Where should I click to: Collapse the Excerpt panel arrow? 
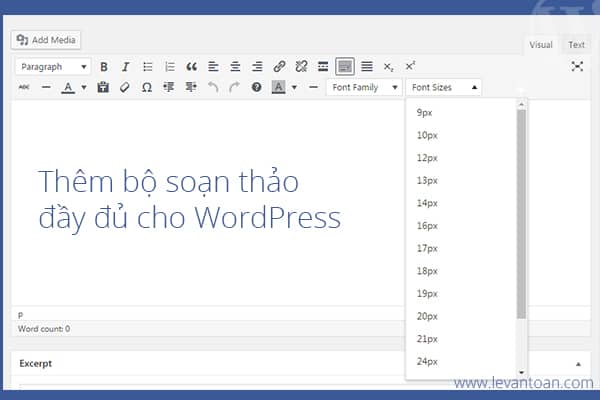578,364
